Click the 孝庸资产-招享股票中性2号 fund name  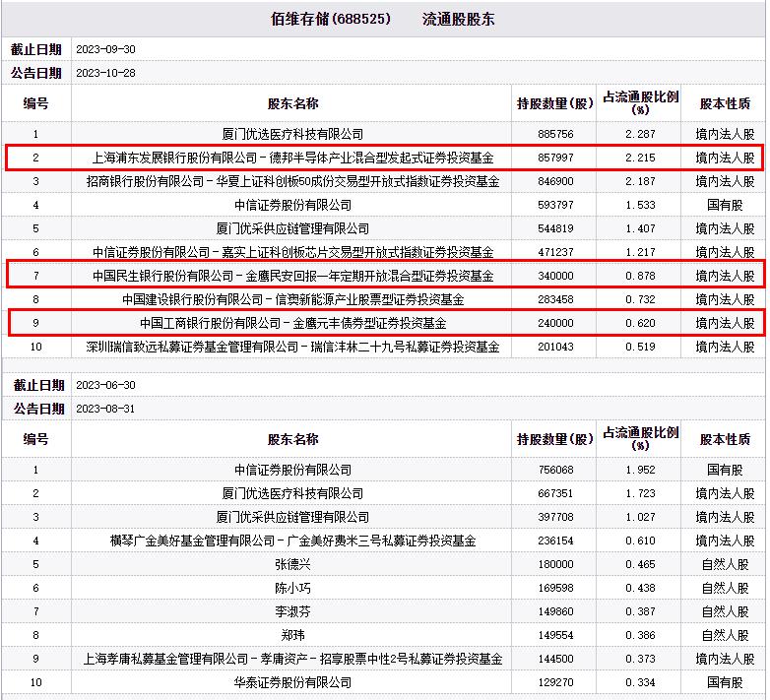[292, 659]
